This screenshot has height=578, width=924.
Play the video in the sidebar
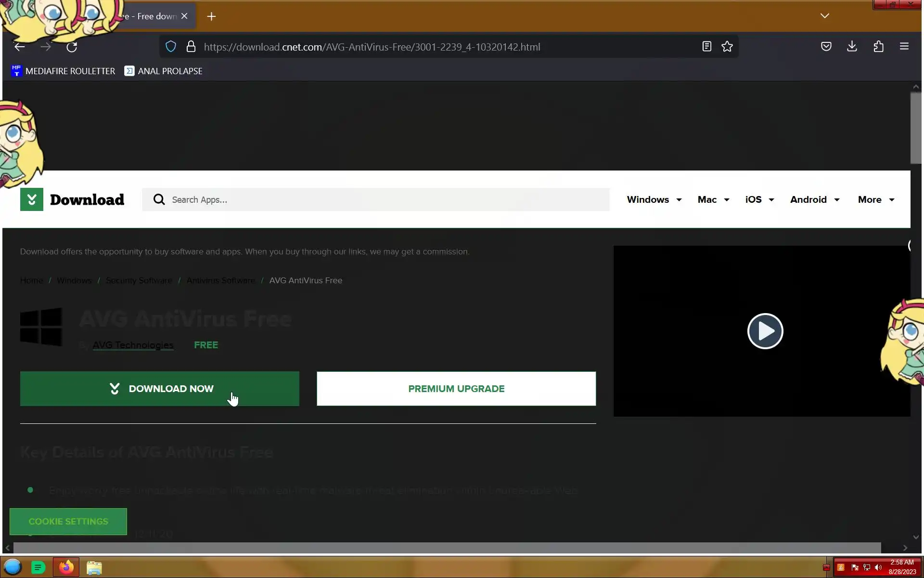pos(765,331)
